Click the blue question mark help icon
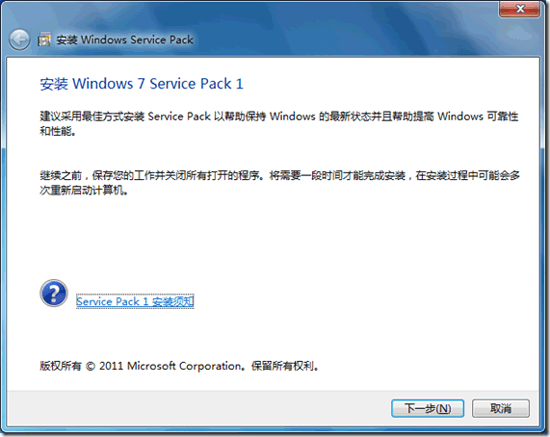The image size is (550, 437). pos(54,293)
